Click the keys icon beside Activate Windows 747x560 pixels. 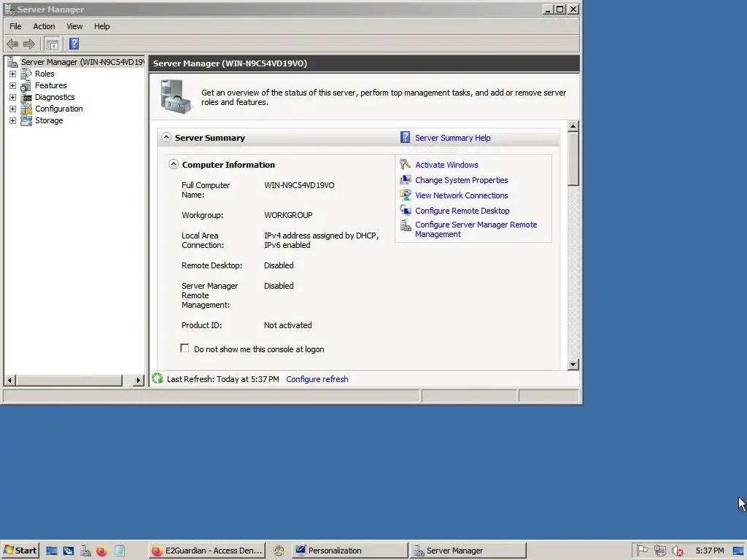[406, 164]
